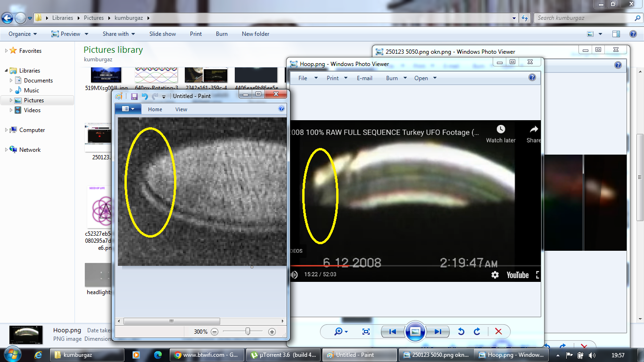This screenshot has width=644, height=362.
Task: Open the Share with dropdown
Action: point(119,34)
